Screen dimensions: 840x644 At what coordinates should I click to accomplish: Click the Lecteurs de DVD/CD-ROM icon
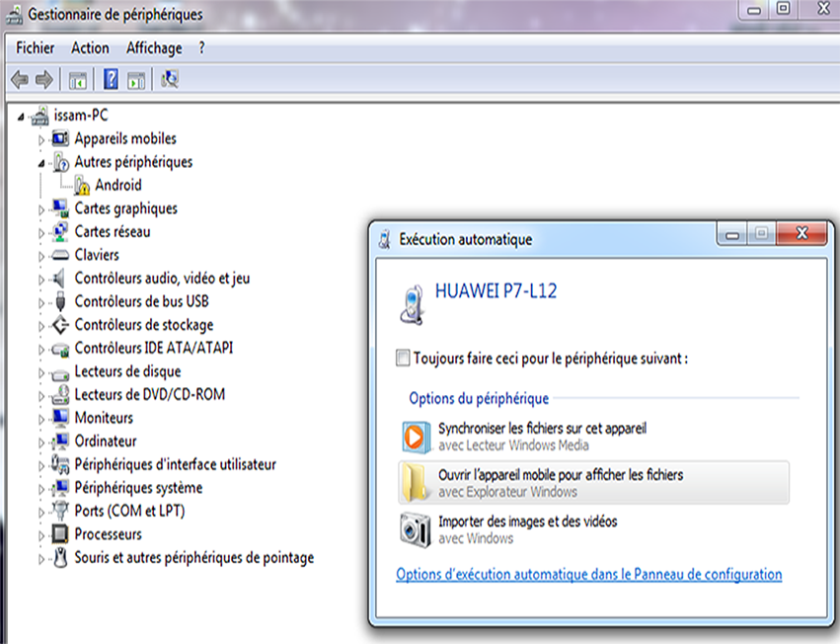pyautogui.click(x=60, y=395)
